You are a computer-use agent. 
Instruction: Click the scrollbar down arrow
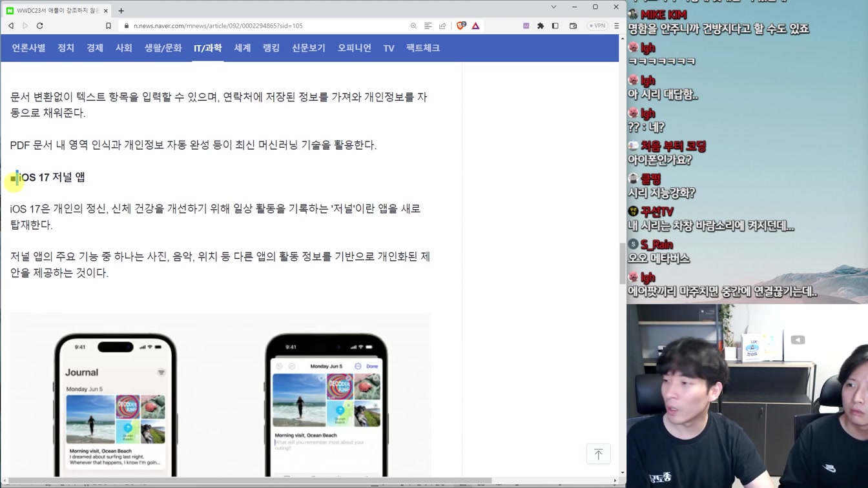(x=623, y=473)
